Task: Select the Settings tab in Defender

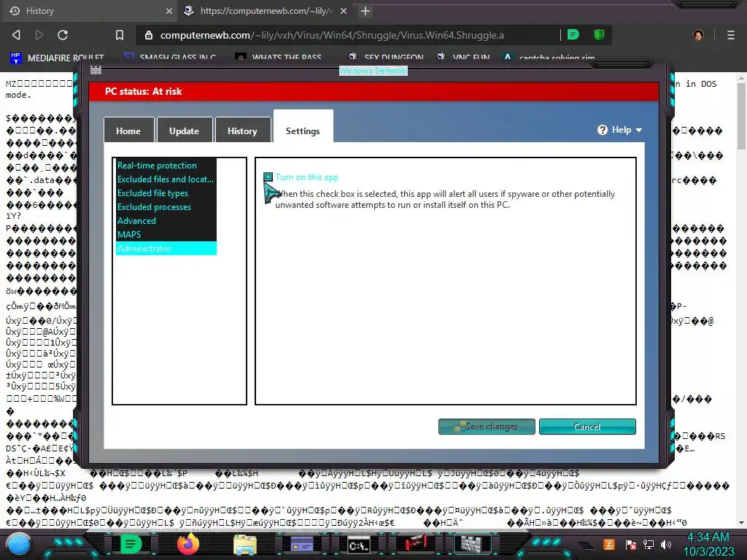Action: point(303,128)
